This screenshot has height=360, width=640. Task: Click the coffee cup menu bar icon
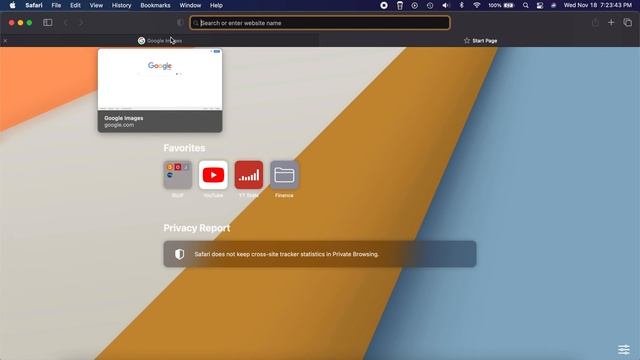point(400,5)
